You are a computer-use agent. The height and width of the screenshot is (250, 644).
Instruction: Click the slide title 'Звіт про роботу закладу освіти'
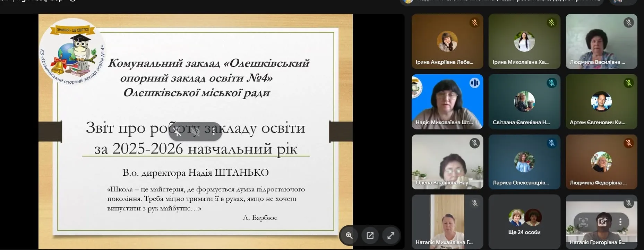[x=196, y=128]
